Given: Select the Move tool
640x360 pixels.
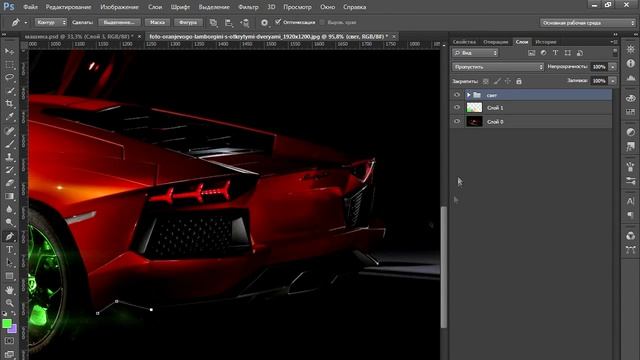Looking at the screenshot, I should [x=9, y=51].
